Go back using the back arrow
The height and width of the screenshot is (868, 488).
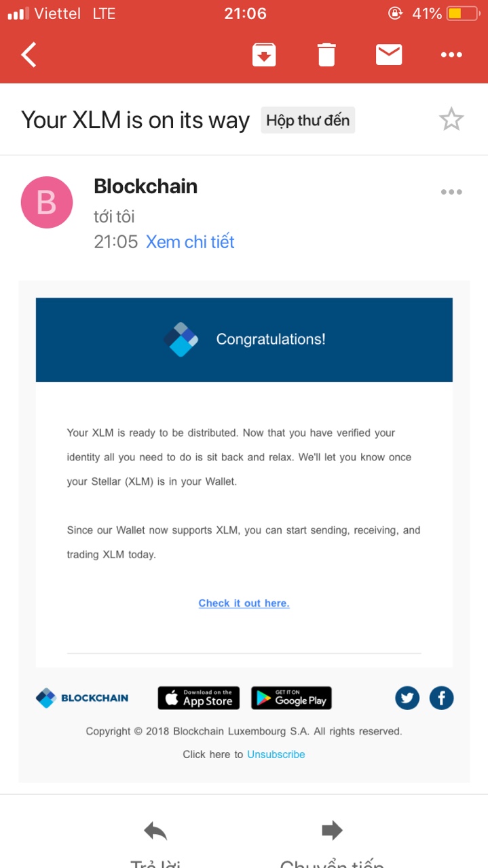pos(29,54)
